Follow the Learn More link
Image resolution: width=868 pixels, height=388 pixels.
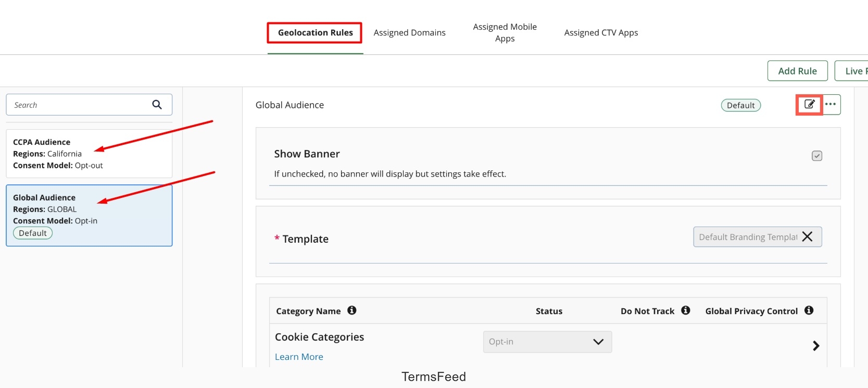299,357
